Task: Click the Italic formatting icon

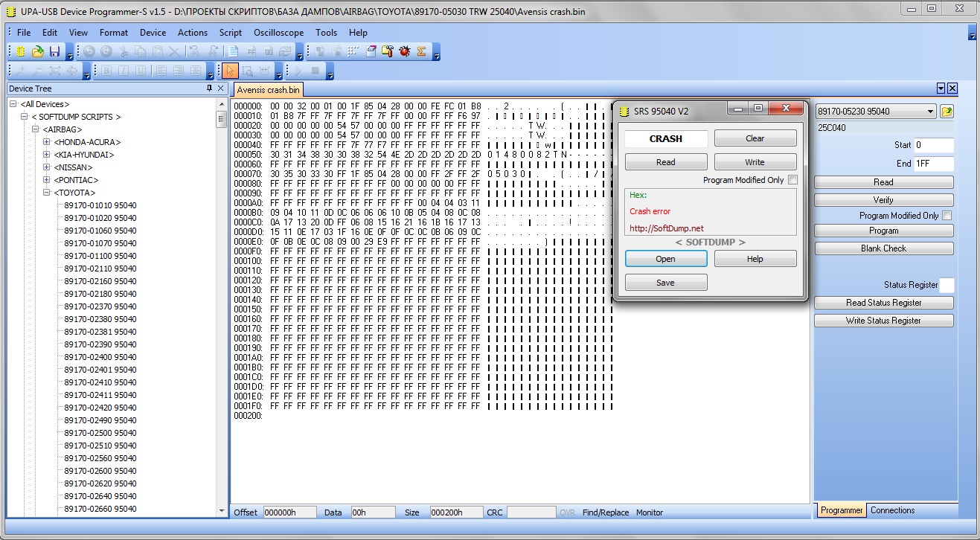Action: tap(123, 71)
